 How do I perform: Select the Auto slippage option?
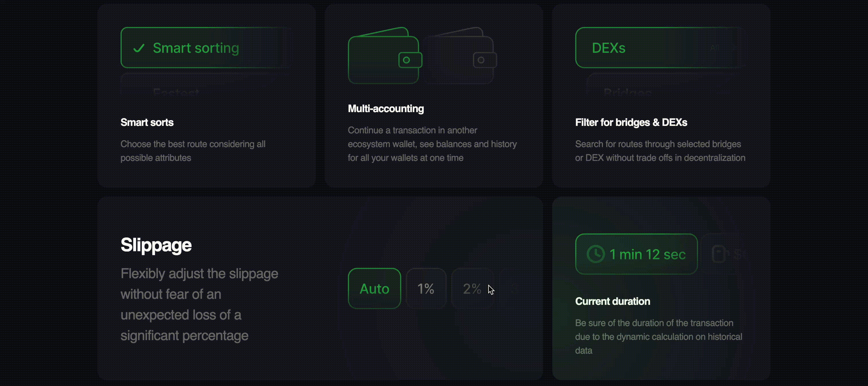click(x=374, y=288)
